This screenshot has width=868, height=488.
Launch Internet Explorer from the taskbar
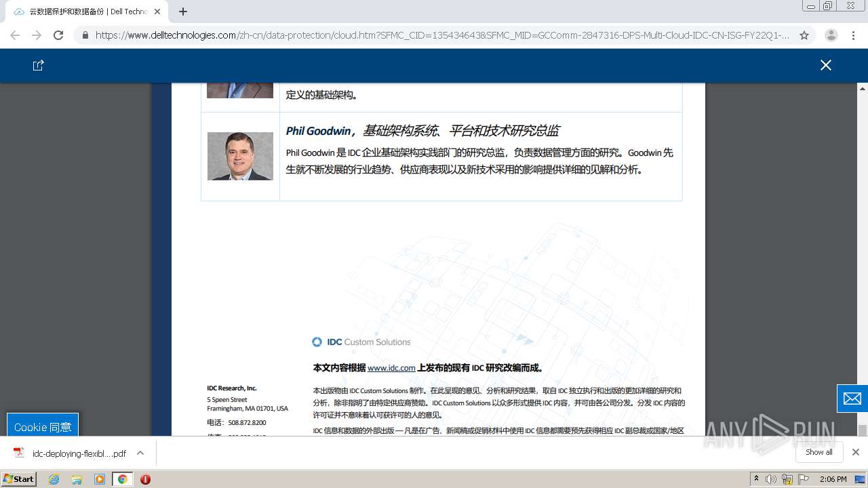54,479
